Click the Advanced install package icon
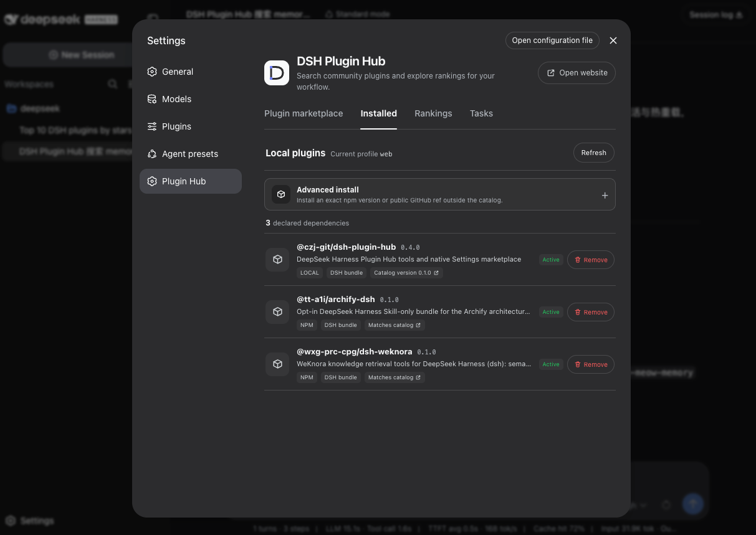Viewport: 756px width, 535px height. (281, 194)
